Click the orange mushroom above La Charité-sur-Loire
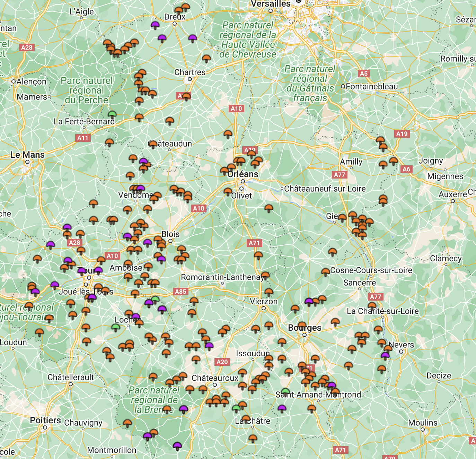This screenshot has width=476, height=459. [x=372, y=306]
